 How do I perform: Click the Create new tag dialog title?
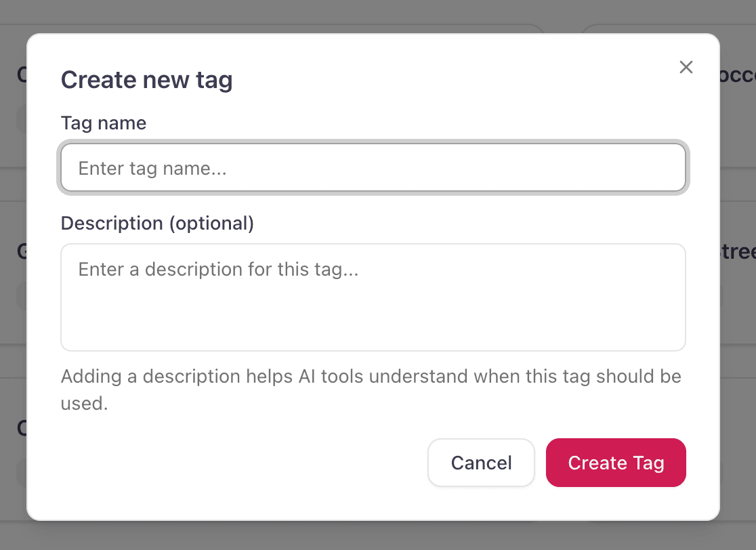click(x=146, y=79)
